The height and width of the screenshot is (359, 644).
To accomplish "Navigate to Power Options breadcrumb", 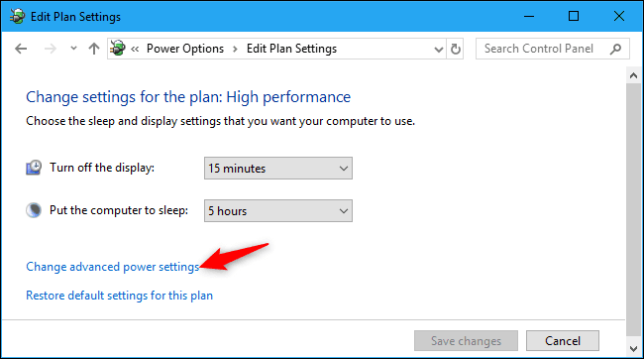I will 185,49.
